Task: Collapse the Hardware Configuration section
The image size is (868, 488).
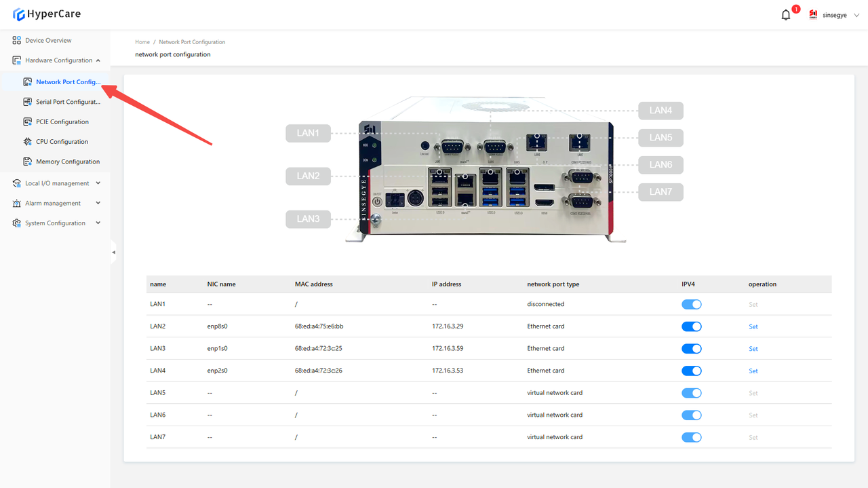Action: click(x=98, y=60)
